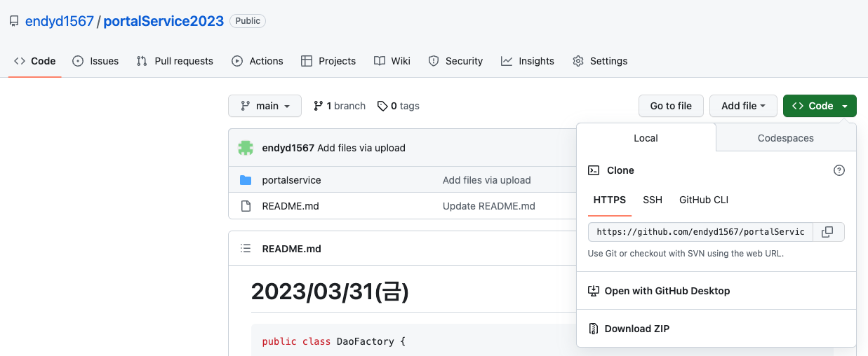The width and height of the screenshot is (868, 356).
Task: Click the Security shield icon
Action: pyautogui.click(x=434, y=61)
